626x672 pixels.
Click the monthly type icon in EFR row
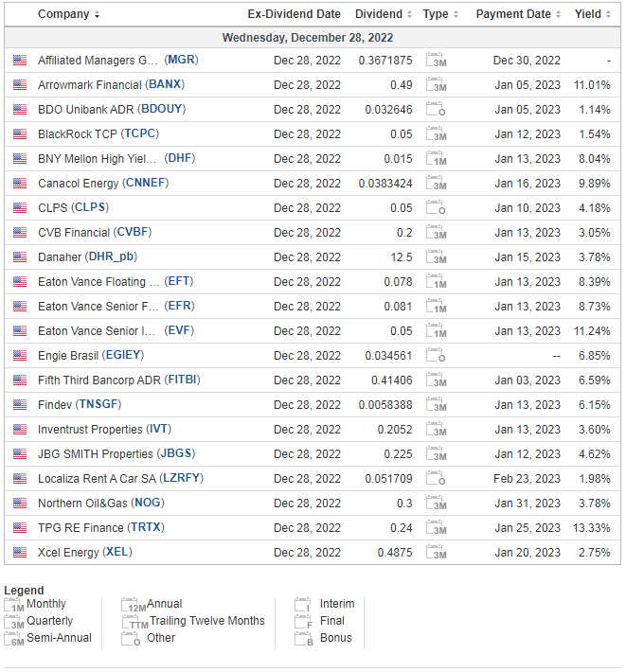436,307
